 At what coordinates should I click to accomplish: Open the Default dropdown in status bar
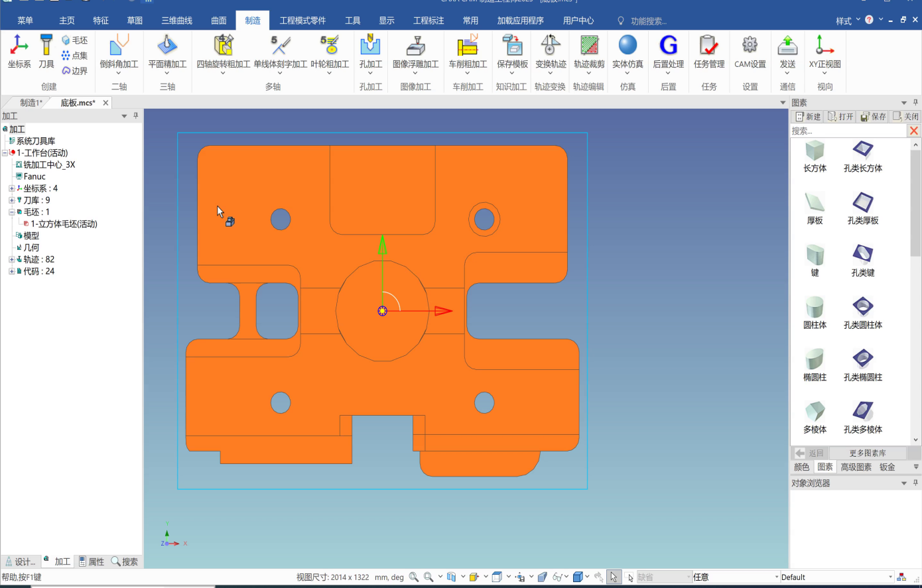889,577
